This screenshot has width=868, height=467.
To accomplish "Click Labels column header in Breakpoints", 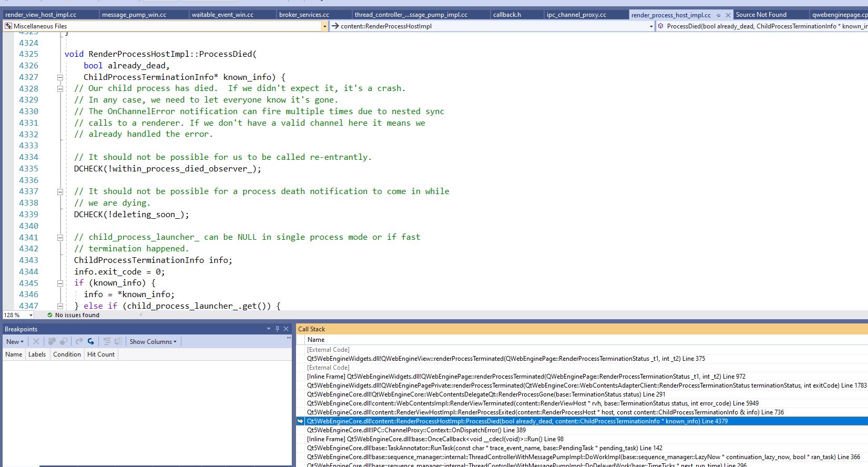I will click(37, 354).
